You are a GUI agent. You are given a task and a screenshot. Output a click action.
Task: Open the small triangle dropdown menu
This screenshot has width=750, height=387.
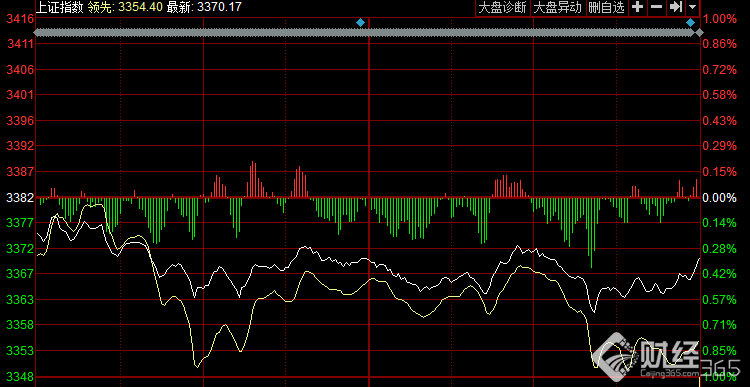pyautogui.click(x=692, y=8)
